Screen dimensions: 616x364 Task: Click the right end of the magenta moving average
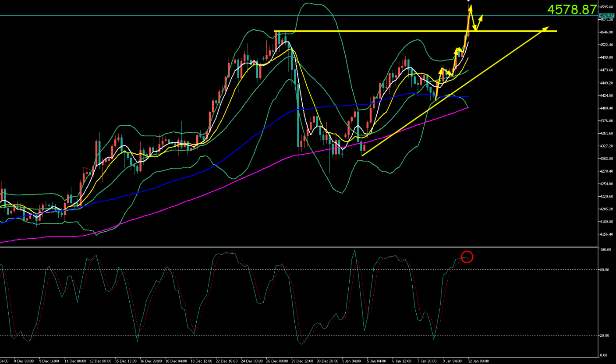[467, 107]
